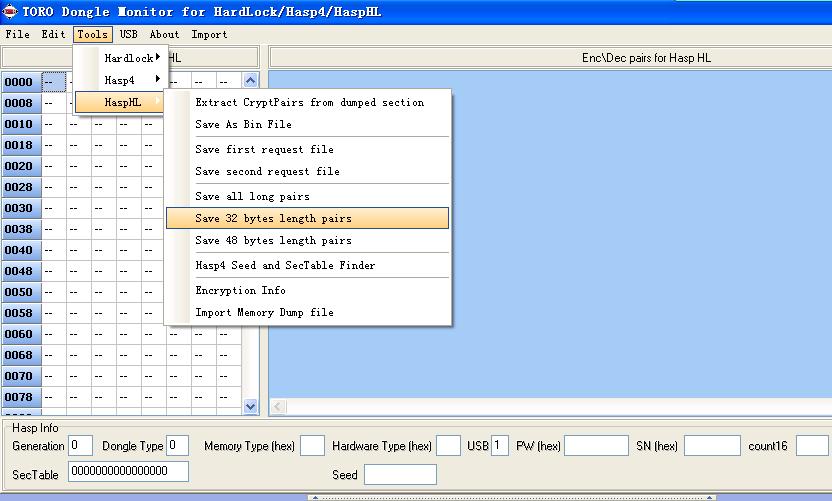Screen dimensions: 832x501
Task: Open Encryption Info
Action: tap(308, 290)
